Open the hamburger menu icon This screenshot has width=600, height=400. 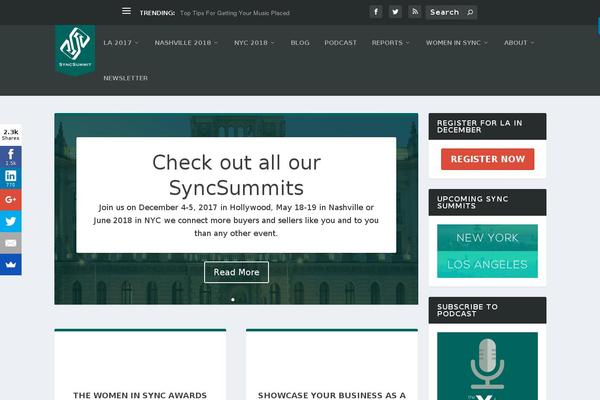click(x=126, y=11)
